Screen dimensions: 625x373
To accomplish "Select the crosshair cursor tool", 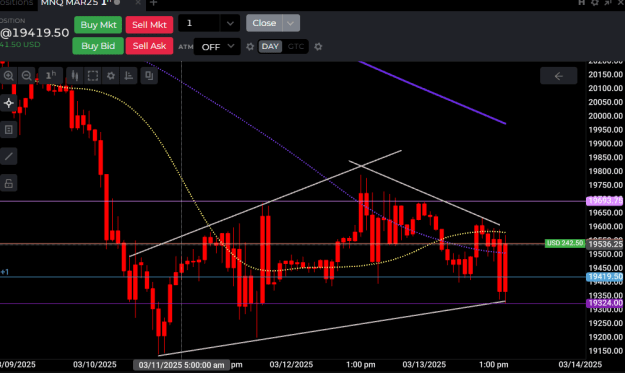I will [9, 103].
